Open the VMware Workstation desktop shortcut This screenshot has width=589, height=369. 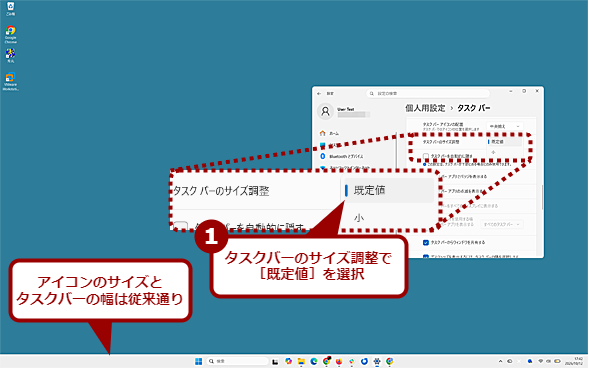(x=11, y=81)
